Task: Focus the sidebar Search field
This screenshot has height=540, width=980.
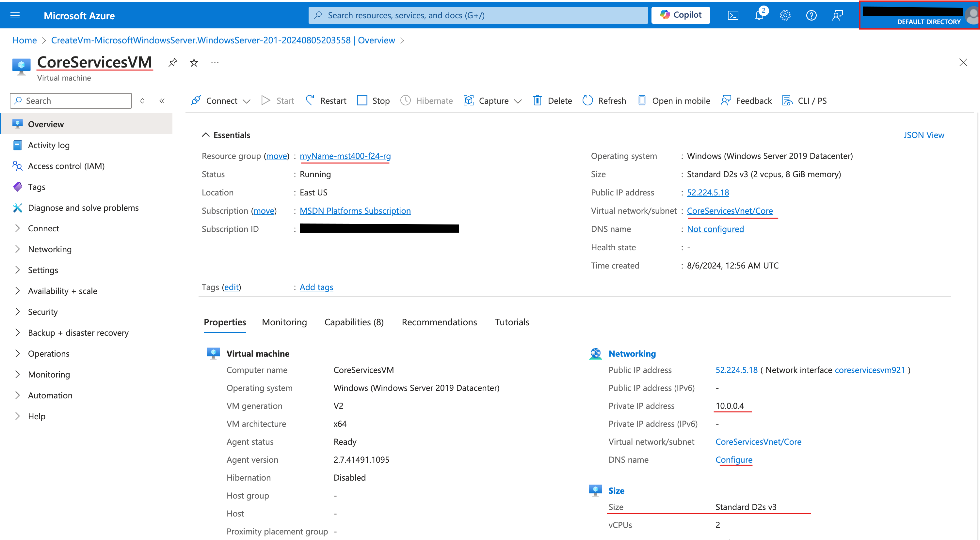Action: (x=71, y=101)
